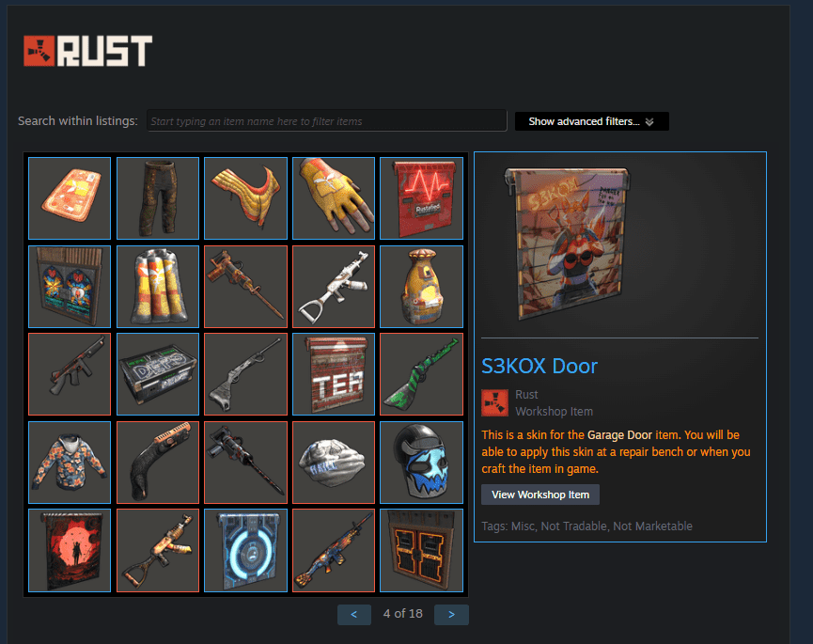Expand Show advanced filters dropdown
The height and width of the screenshot is (644, 813).
click(591, 121)
